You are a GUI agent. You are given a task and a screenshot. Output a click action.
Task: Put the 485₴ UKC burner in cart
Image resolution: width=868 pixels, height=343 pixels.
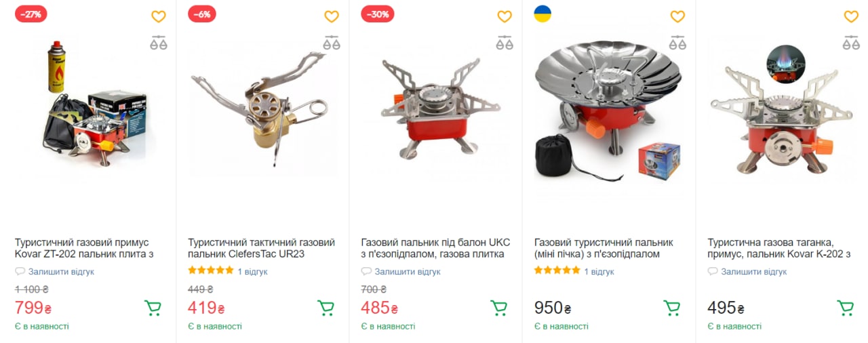click(x=499, y=308)
